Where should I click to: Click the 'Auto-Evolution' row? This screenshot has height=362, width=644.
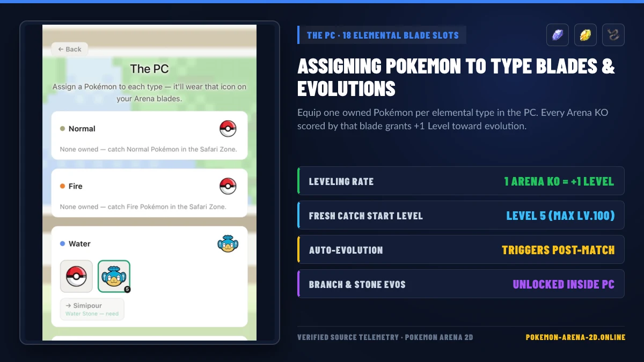461,249
